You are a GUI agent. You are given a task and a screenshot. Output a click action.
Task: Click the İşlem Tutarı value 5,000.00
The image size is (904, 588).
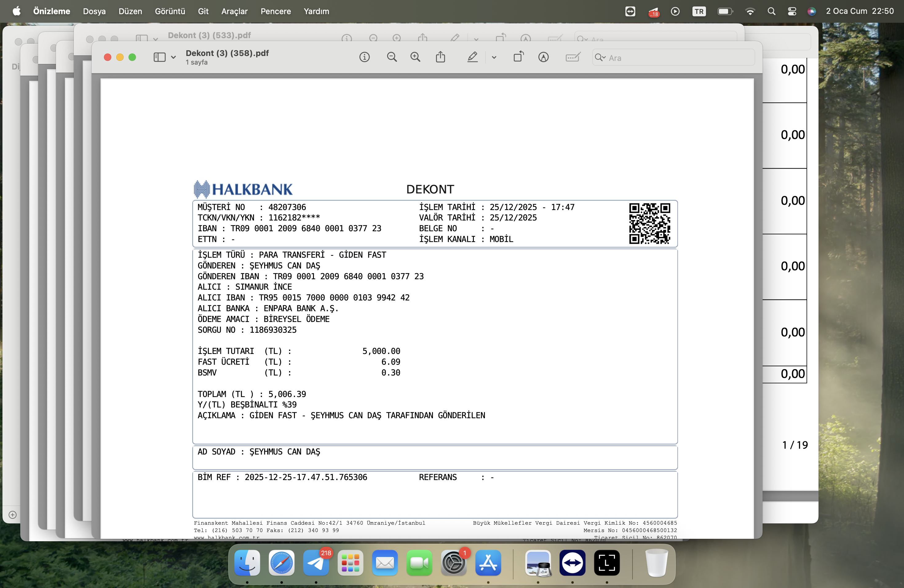click(x=381, y=351)
